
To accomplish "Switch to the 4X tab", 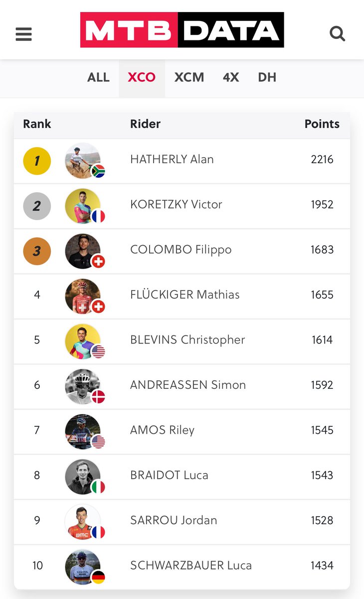I will tap(231, 77).
